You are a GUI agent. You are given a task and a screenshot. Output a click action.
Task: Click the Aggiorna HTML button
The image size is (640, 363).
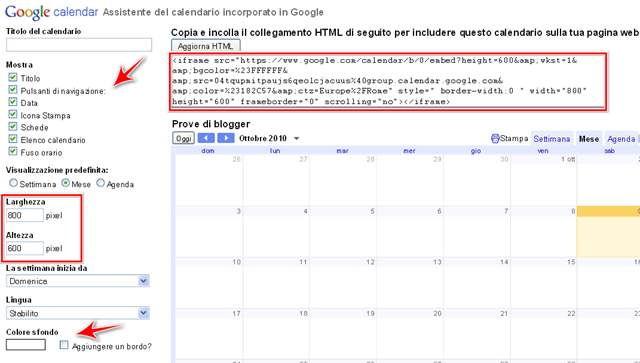click(205, 46)
